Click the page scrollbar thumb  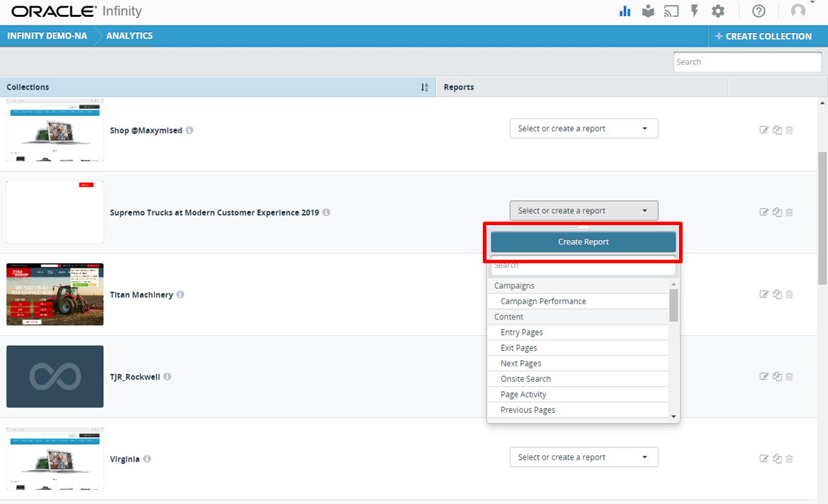(822, 219)
